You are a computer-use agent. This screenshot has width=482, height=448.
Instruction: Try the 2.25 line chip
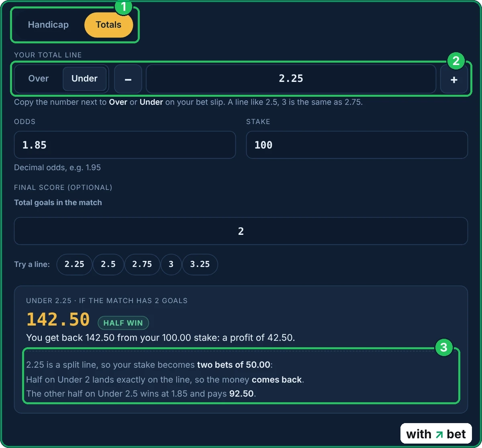pyautogui.click(x=74, y=265)
